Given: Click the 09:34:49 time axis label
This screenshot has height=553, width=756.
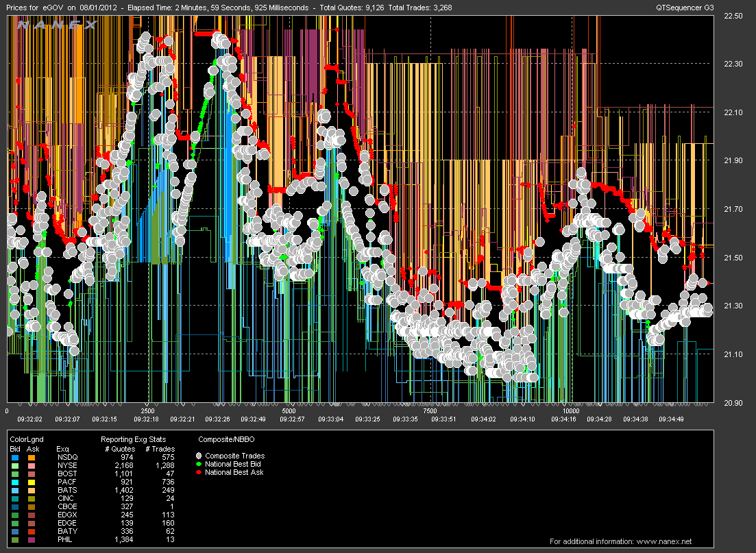Looking at the screenshot, I should (672, 419).
